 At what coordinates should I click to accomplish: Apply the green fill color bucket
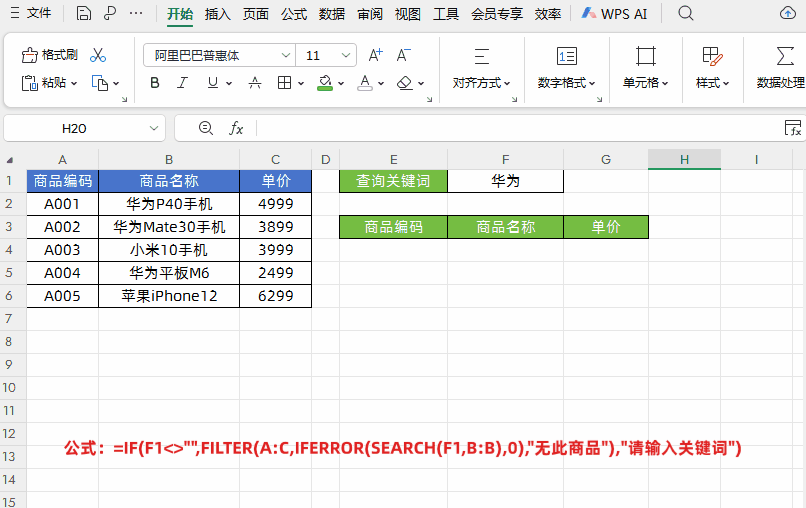click(325, 83)
